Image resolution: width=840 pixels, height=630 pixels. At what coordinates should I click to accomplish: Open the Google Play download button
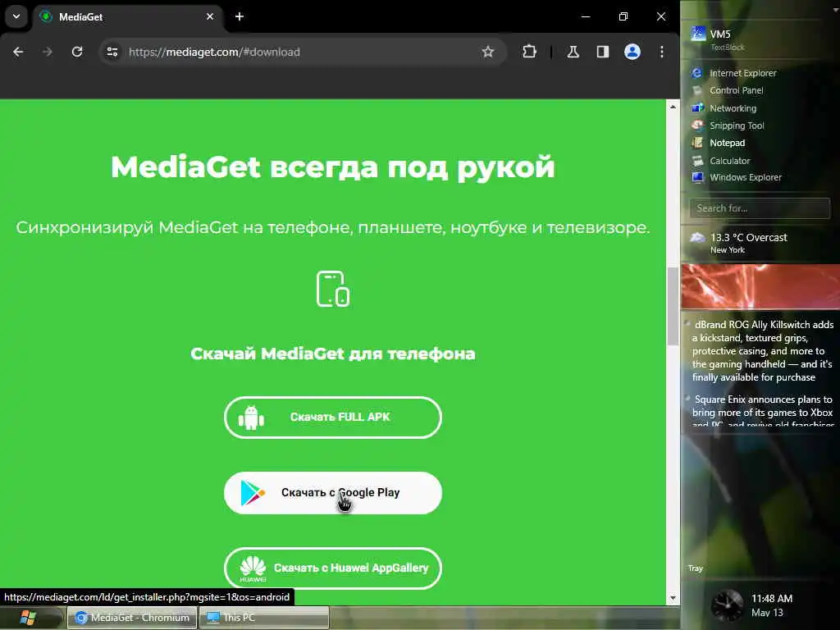tap(333, 493)
